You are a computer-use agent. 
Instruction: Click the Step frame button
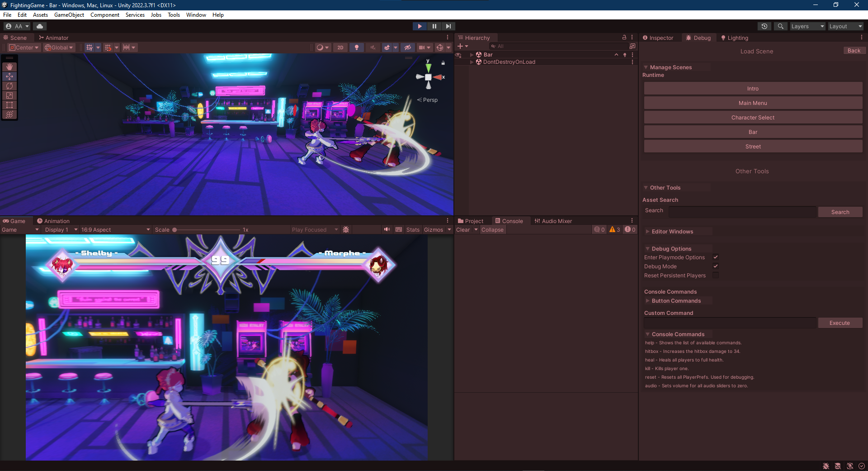448,26
